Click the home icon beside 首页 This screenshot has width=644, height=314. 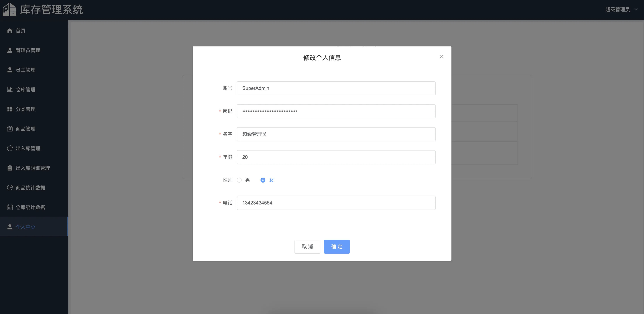coord(10,31)
